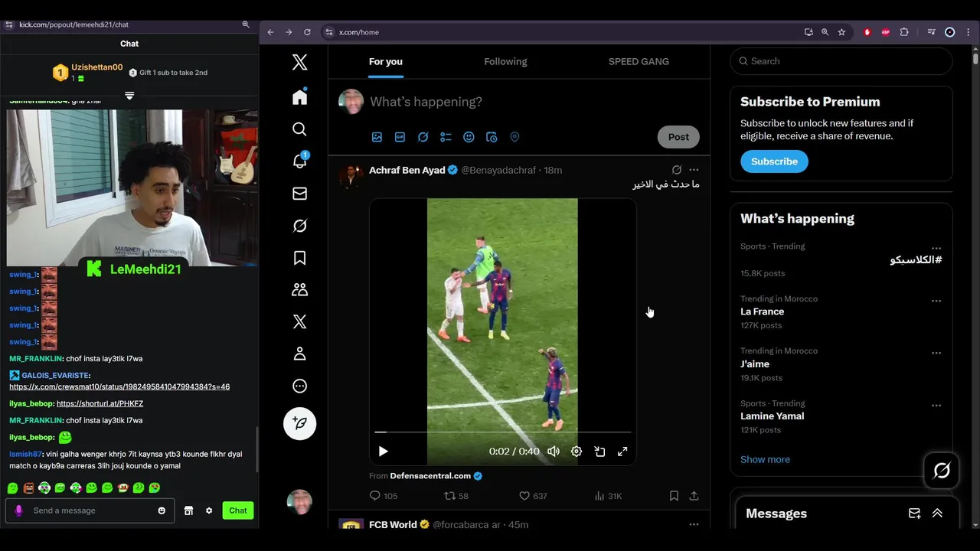This screenshot has width=980, height=551.
Task: Bookmark Achraf Ben Ayad's post
Action: coord(674,496)
